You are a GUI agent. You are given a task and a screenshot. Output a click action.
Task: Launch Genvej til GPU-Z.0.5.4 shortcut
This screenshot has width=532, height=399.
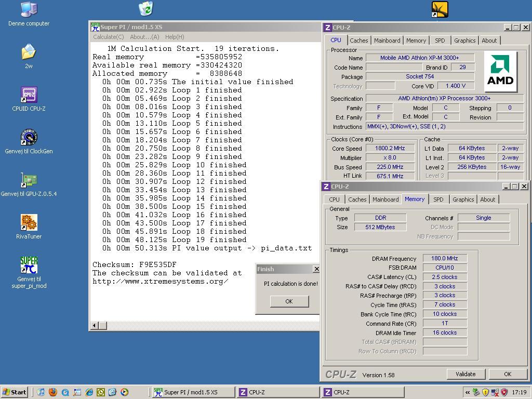coord(29,184)
